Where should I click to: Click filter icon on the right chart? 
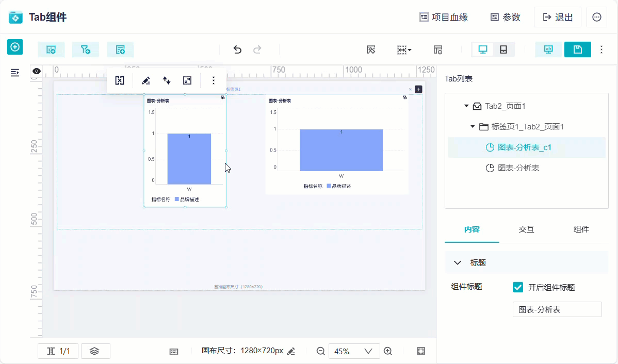[x=405, y=97]
